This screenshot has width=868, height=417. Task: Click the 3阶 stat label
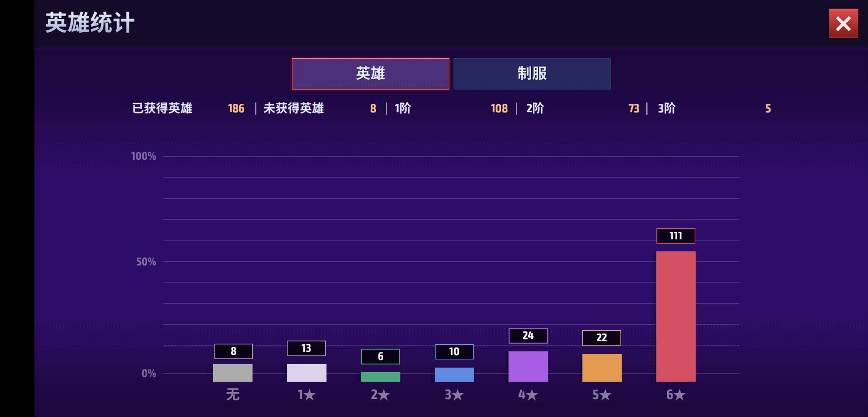(666, 108)
